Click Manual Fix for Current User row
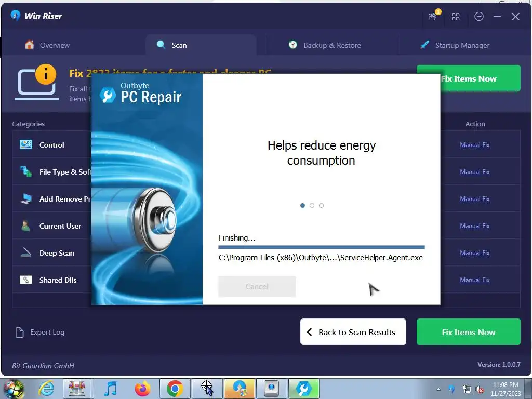 475,226
